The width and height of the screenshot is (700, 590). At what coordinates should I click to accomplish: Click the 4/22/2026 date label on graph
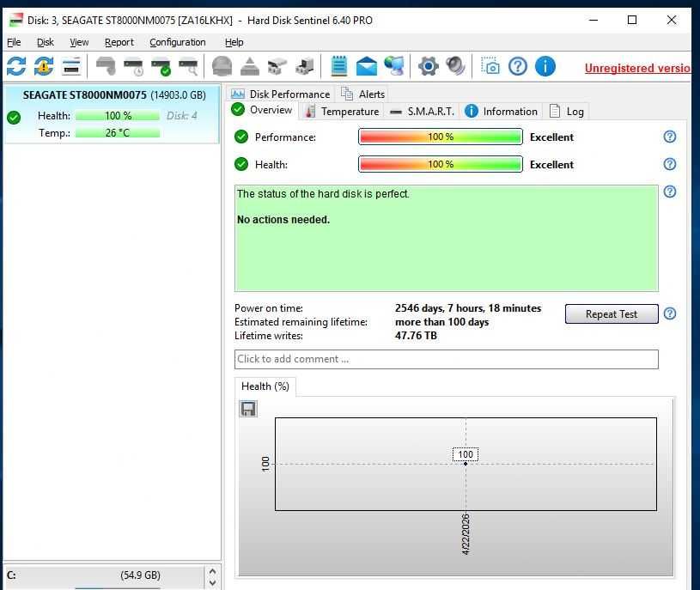click(x=466, y=534)
